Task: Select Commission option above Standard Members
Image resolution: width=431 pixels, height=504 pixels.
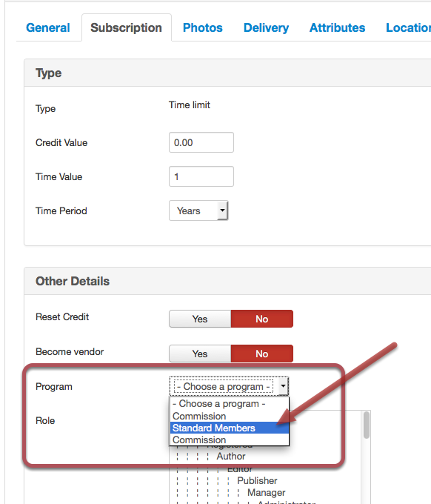Action: pos(230,416)
